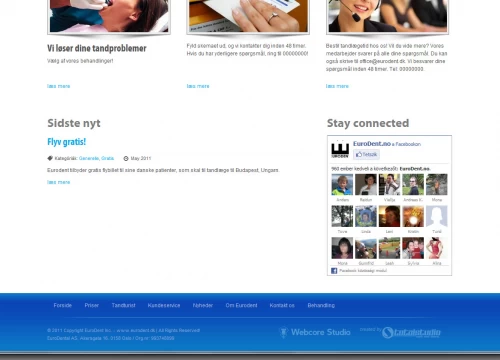The height and width of the screenshot is (360, 500).
Task: Open the Flyv gratis! news headline
Action: point(67,142)
